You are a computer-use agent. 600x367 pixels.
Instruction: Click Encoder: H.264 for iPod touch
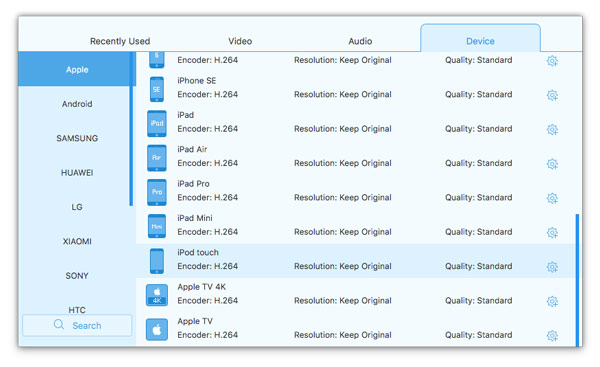coord(207,266)
